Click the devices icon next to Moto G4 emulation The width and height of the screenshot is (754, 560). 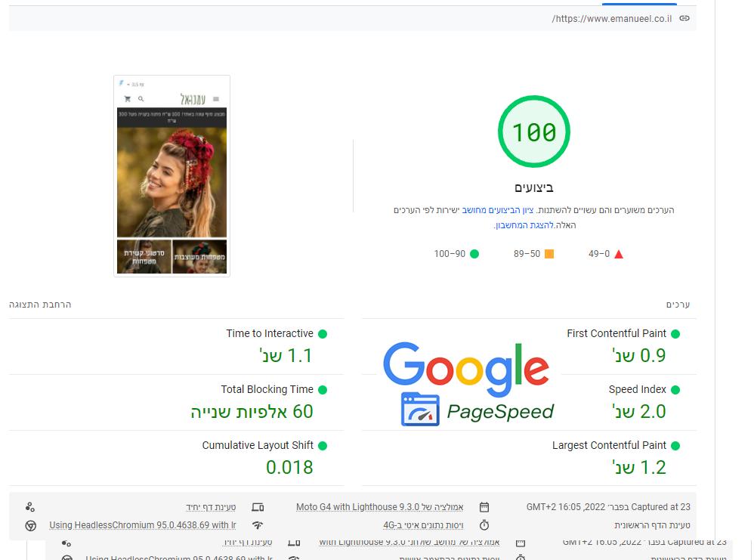click(x=258, y=507)
